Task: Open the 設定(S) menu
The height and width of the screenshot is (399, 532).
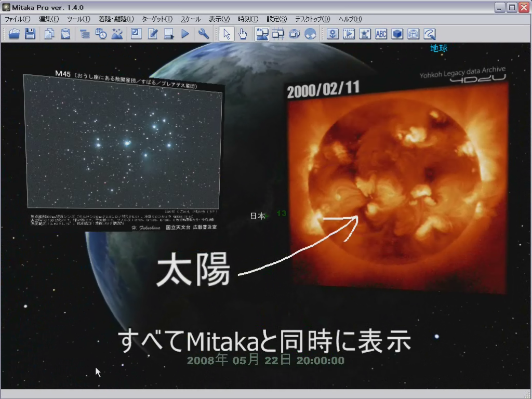Action: tap(277, 19)
